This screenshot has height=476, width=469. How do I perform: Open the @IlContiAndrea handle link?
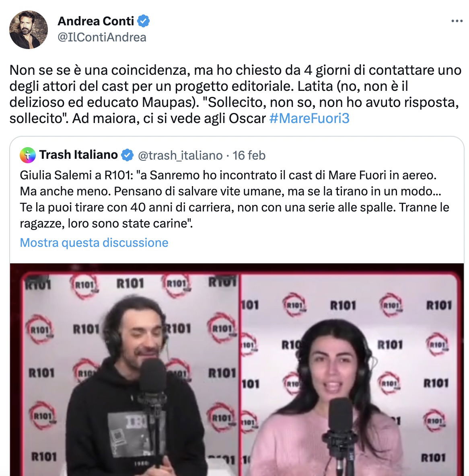102,37
